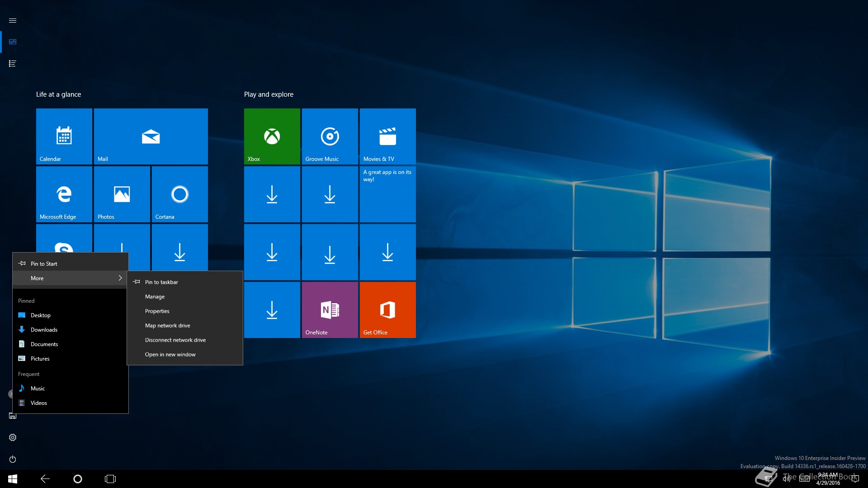Click the taskbar clock showing 4/29/2016
868x488 pixels.
point(828,479)
